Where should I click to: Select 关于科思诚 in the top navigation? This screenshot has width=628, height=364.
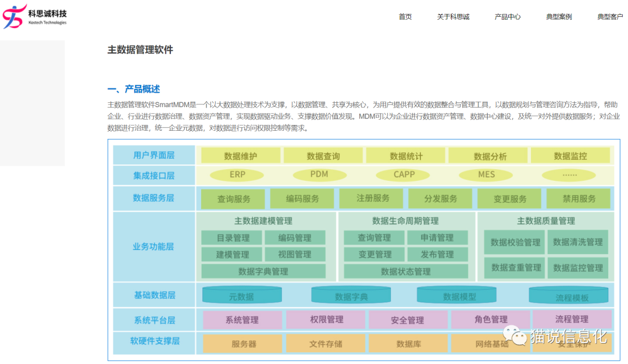tap(453, 17)
